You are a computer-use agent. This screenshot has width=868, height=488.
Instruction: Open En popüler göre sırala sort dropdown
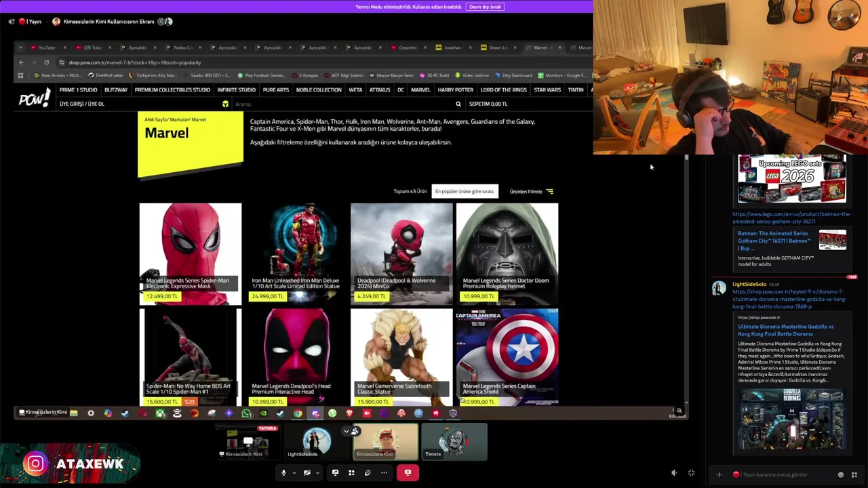[465, 191]
